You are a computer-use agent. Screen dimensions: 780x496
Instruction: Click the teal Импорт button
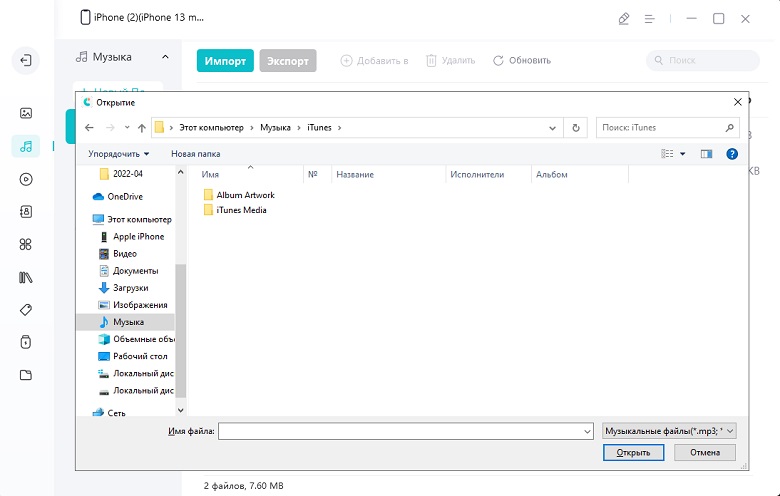225,61
